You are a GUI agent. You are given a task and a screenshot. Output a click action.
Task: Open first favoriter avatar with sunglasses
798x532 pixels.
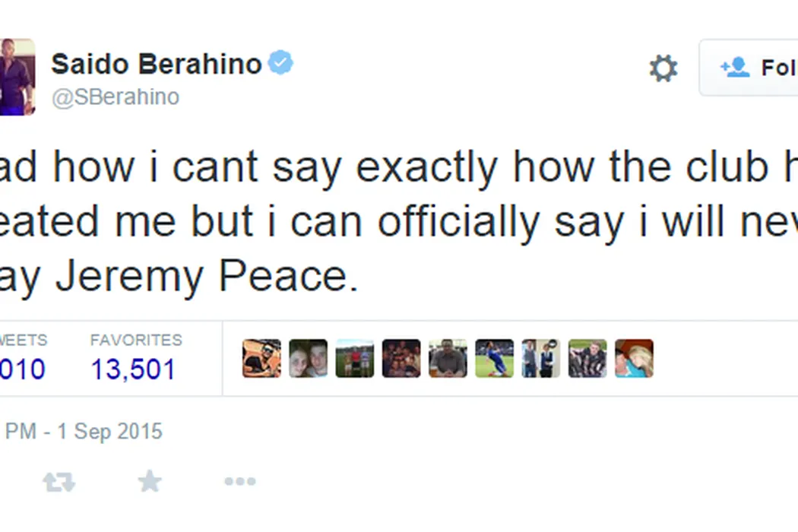(x=261, y=359)
